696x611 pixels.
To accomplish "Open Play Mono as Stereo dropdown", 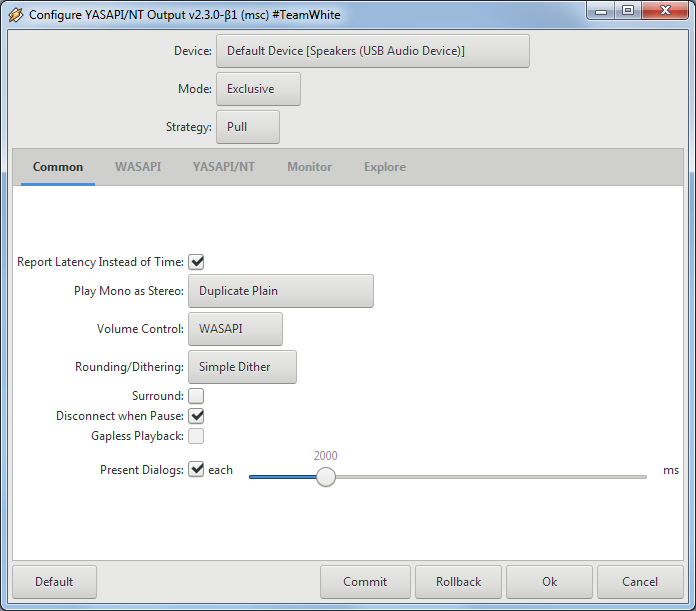I will tap(281, 291).
